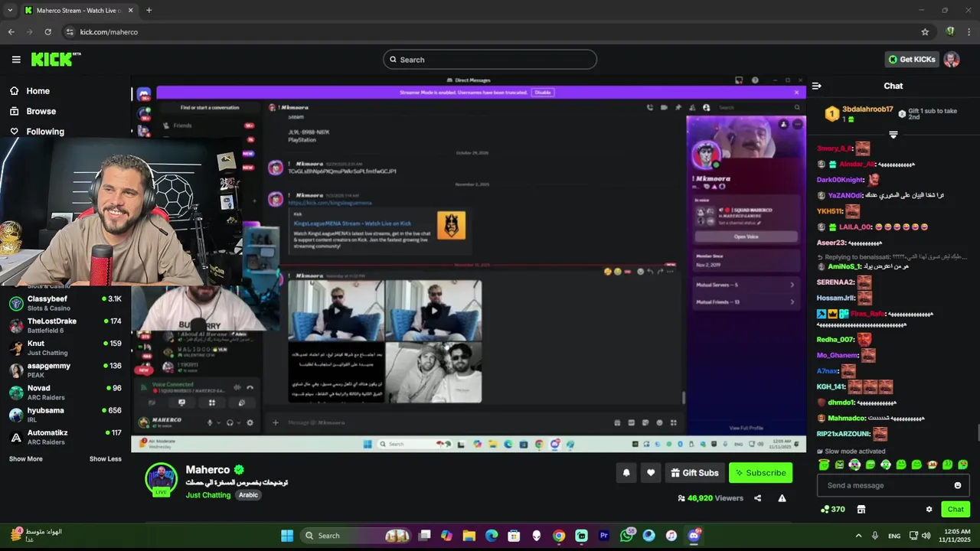Click the Gift Subs button

coord(694,473)
